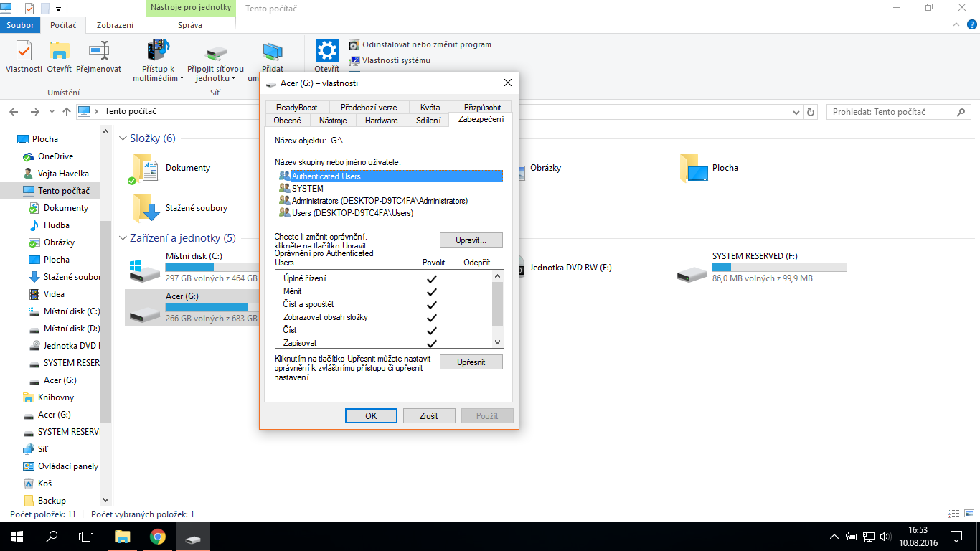980x551 pixels.
Task: Select the SYSTEM RESERVED (F:) drive tile
Action: point(762,268)
